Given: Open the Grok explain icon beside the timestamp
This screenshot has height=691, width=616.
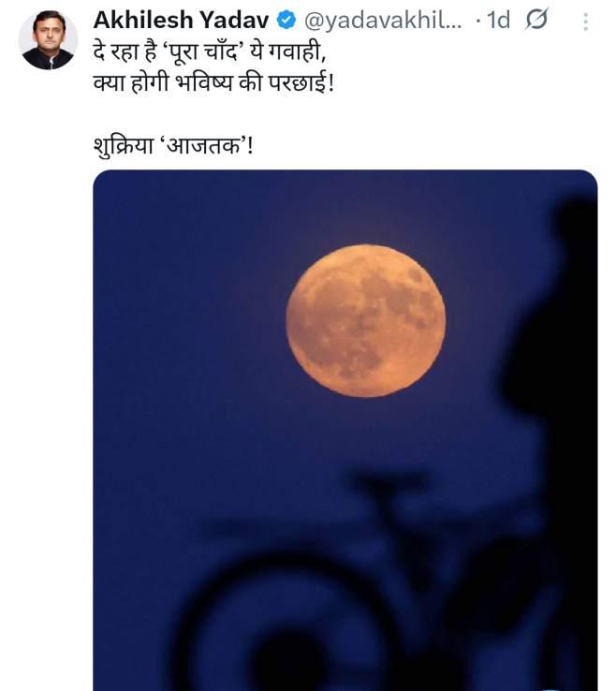Looking at the screenshot, I should (536, 20).
